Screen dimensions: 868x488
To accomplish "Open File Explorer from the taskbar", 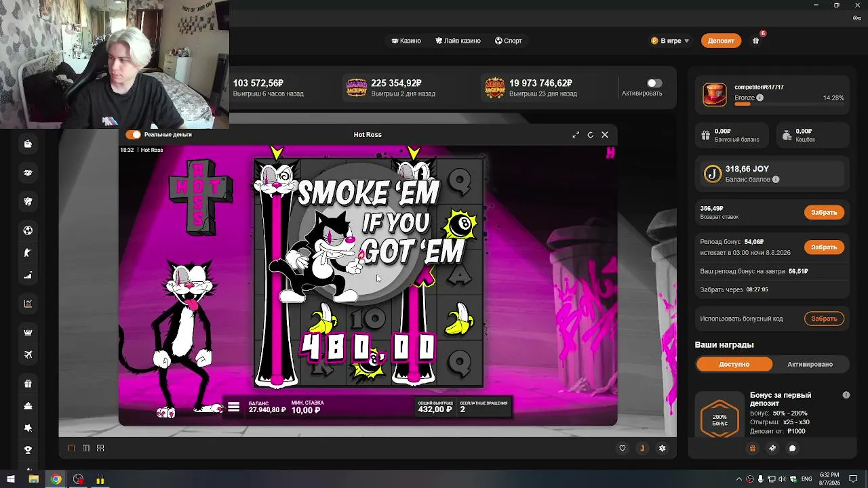I will [x=33, y=479].
